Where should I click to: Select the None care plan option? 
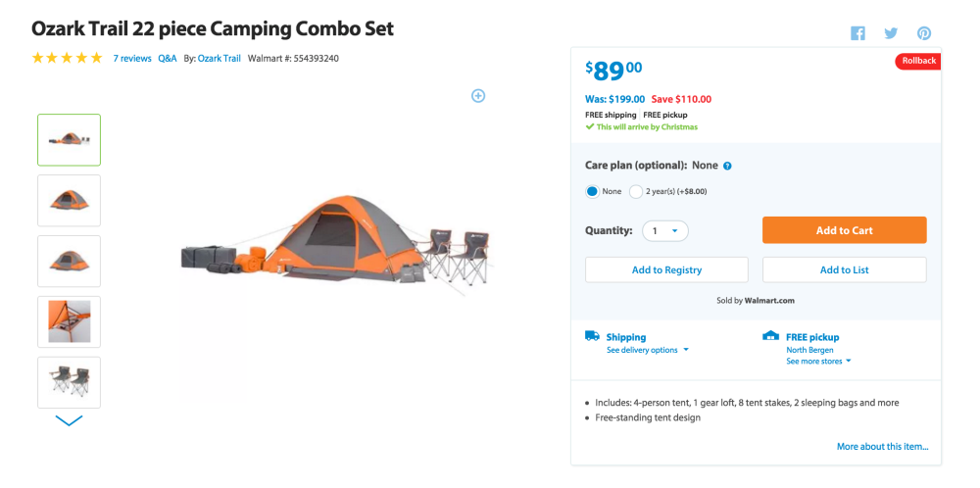click(x=592, y=191)
